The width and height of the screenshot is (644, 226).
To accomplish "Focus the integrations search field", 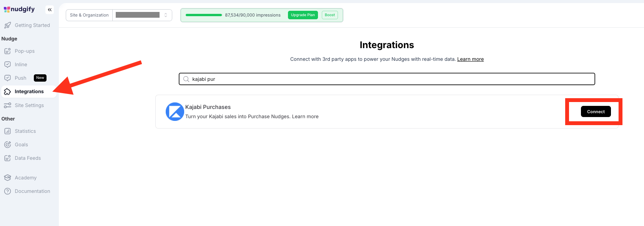I will (x=387, y=79).
